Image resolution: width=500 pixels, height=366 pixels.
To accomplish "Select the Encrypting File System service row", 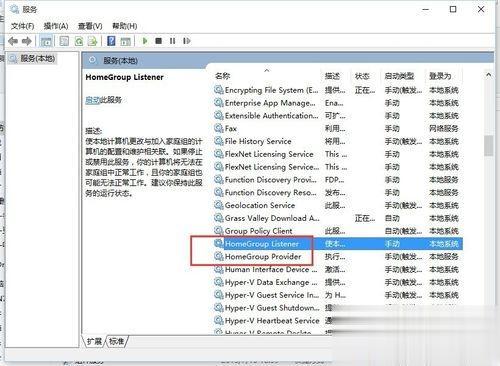I will click(338, 90).
